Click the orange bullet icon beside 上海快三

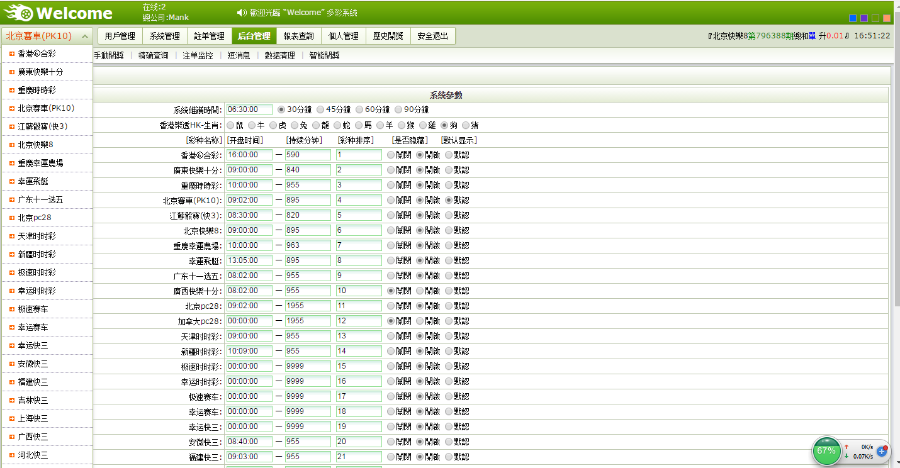click(x=11, y=418)
